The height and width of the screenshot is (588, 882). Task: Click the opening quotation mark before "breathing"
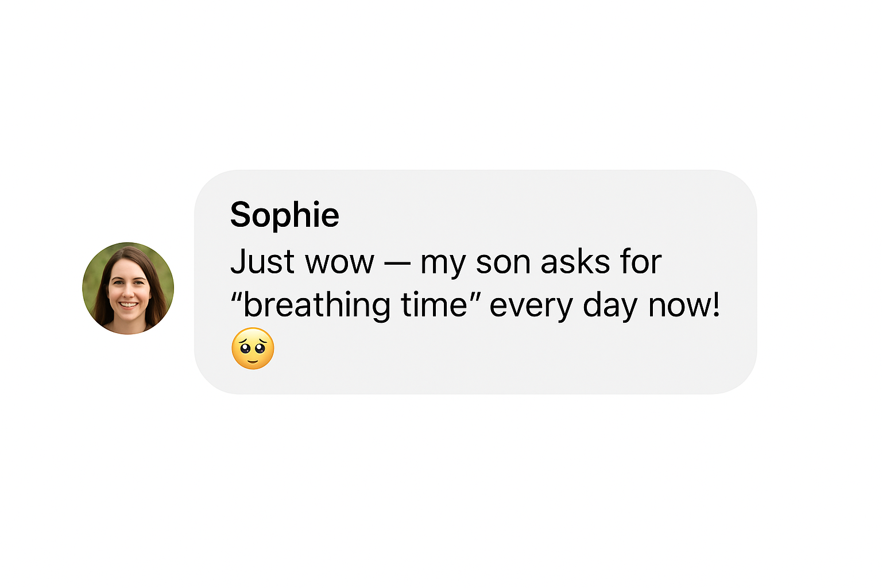point(236,297)
